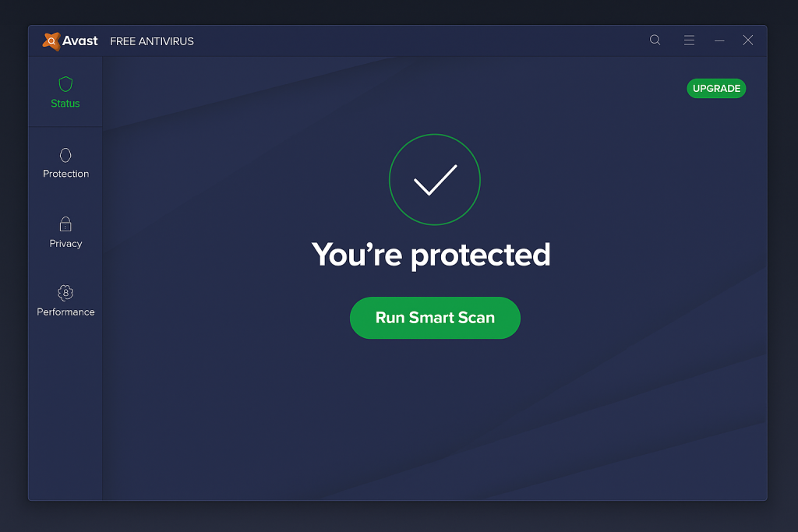Click the orange Avast logo icon
Viewport: 798px width, 532px height.
[x=51, y=41]
